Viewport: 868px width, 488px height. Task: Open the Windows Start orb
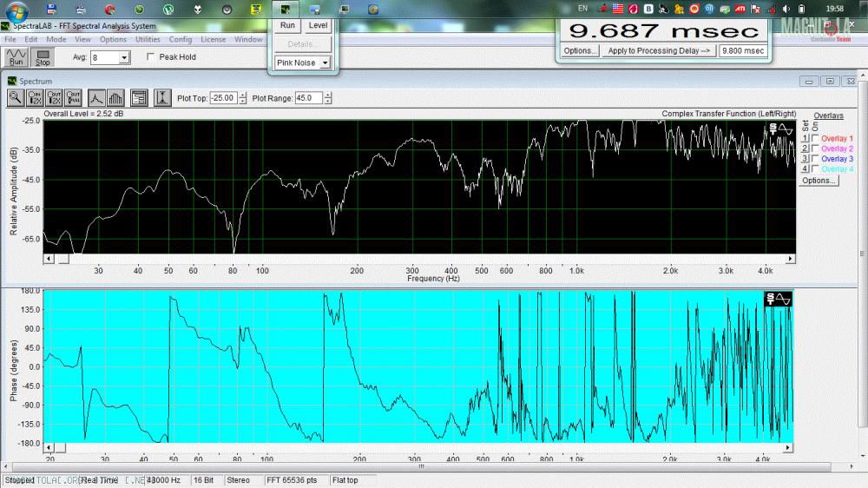click(17, 11)
